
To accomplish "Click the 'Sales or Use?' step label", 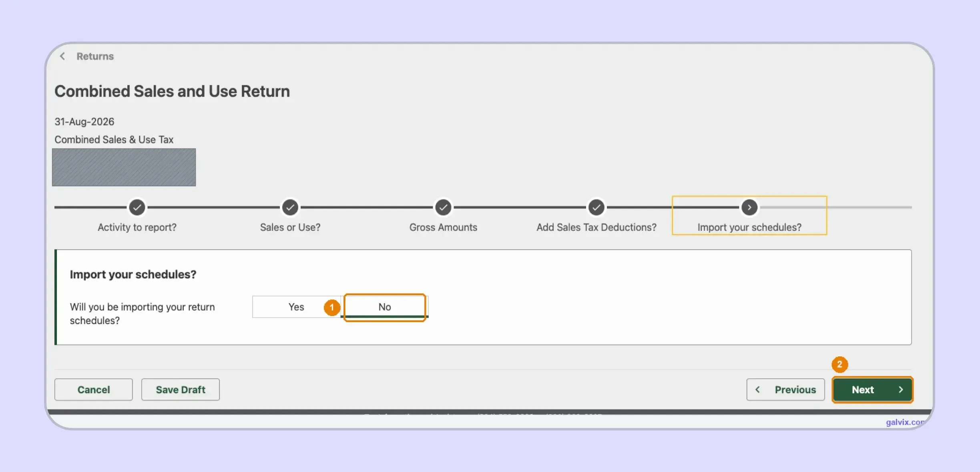I will 290,227.
